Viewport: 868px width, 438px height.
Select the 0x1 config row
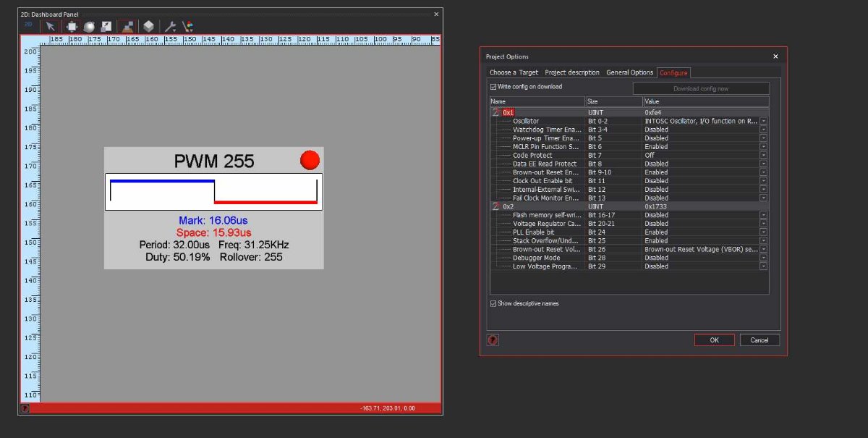[x=629, y=112]
